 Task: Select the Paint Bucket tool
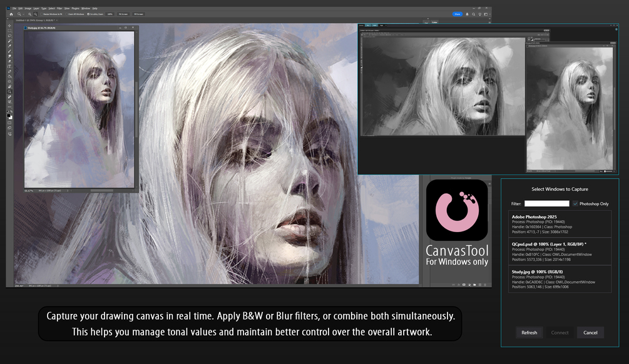click(9, 76)
